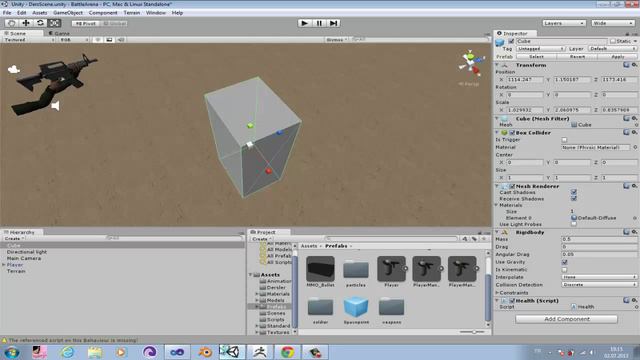Toggle the Cast Shadows checkbox
Image resolution: width=640 pixels, height=360 pixels.
pos(573,192)
